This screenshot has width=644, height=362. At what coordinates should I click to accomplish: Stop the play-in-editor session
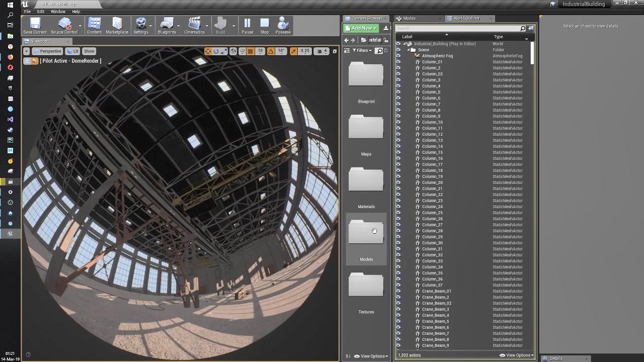[265, 25]
